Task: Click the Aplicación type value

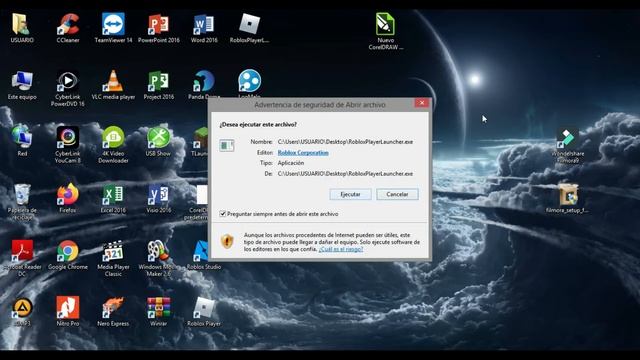Action: point(291,163)
